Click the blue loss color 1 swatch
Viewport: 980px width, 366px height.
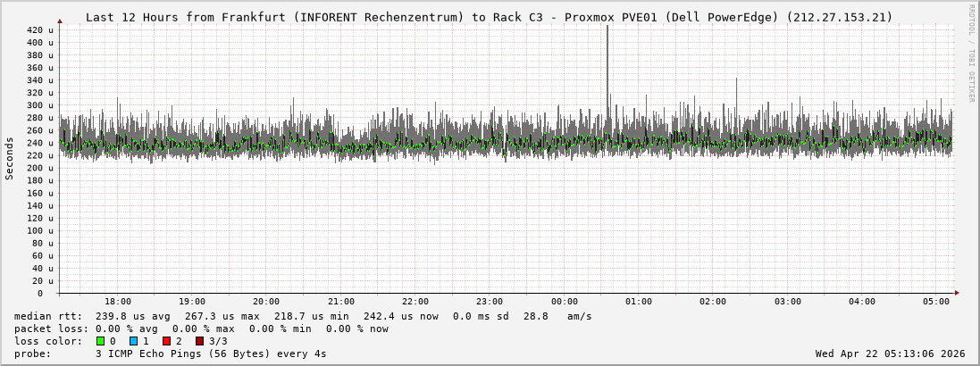point(133,341)
